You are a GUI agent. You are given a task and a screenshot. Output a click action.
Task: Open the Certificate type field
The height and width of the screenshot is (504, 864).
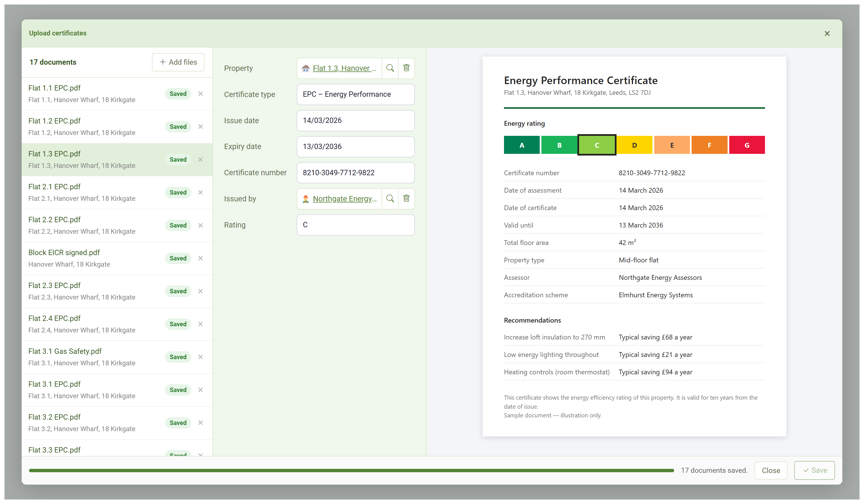tap(355, 94)
